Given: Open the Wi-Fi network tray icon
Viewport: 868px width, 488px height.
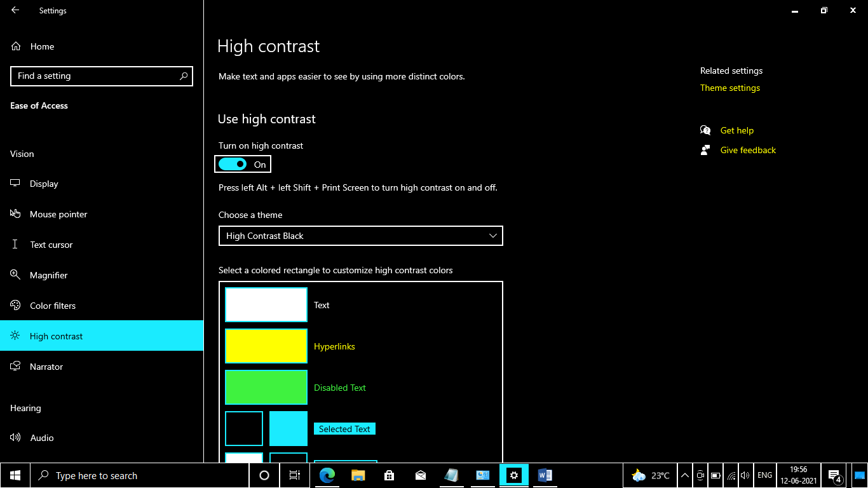Looking at the screenshot, I should [731, 475].
